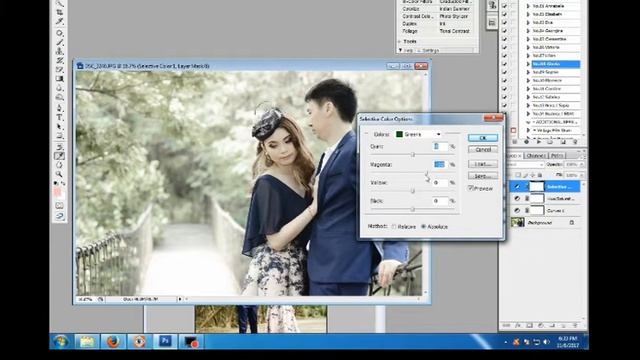The image size is (640, 360).
Task: Create new adjustment layer icon
Action: tap(540, 325)
